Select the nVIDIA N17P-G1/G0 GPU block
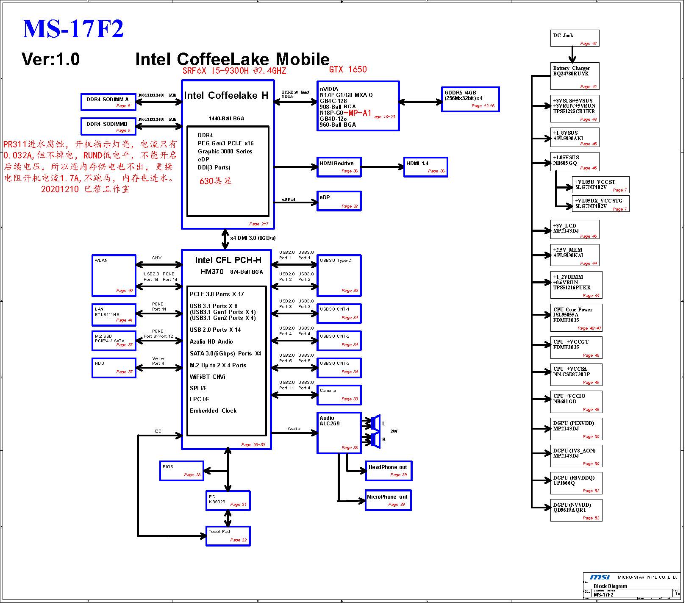697x616 pixels. click(x=358, y=106)
